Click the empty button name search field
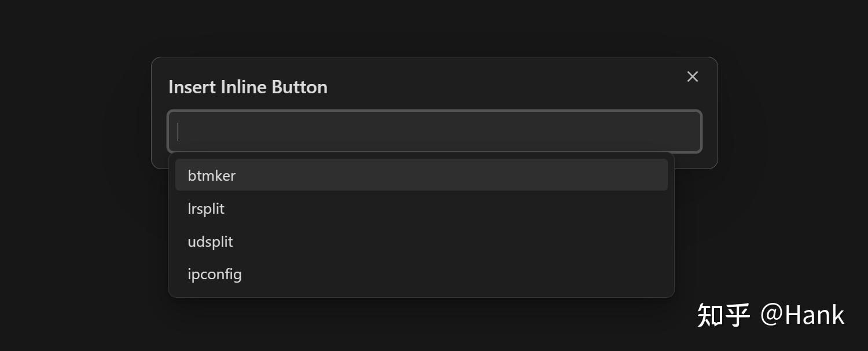Viewport: 868px width, 351px height. (x=434, y=131)
